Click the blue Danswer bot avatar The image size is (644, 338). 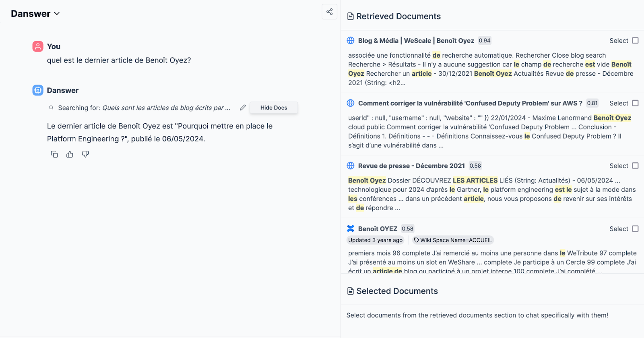[38, 90]
